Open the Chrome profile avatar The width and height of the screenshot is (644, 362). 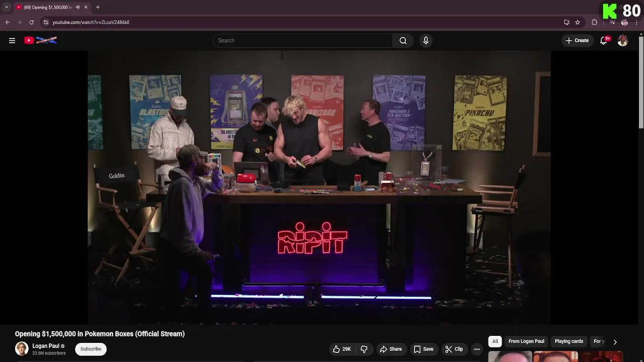click(624, 22)
